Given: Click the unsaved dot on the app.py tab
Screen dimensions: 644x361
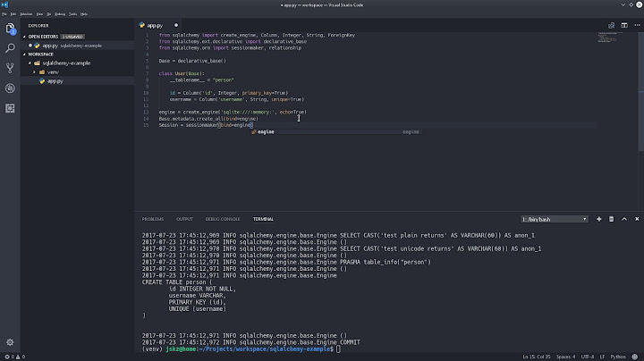Looking at the screenshot, I should [x=176, y=25].
